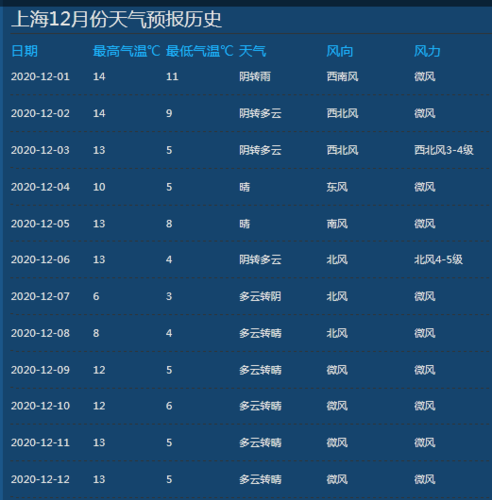Click low temperature 3 on 2020-12-07
This screenshot has width=492, height=500.
click(x=169, y=296)
